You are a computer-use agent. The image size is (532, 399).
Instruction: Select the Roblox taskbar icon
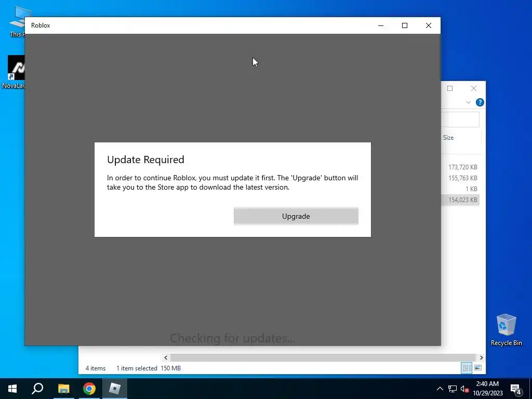coord(115,389)
